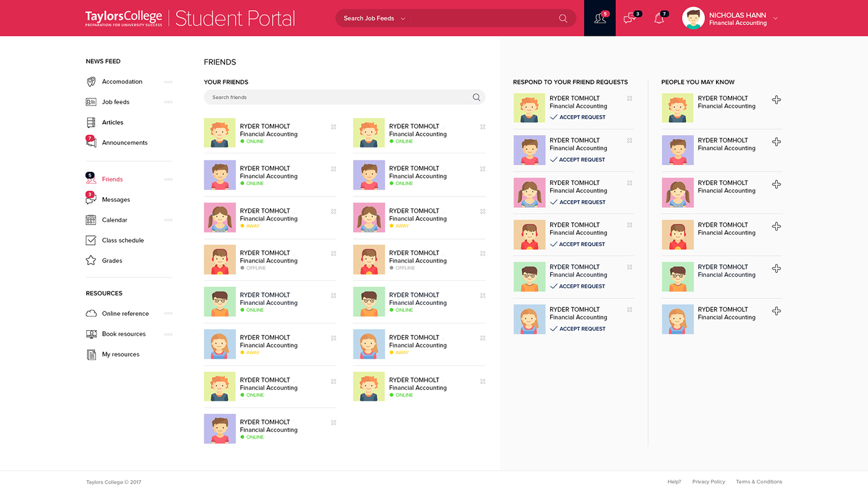Open Nicholas Hann profile dropdown arrow
The image size is (868, 502).
click(776, 19)
